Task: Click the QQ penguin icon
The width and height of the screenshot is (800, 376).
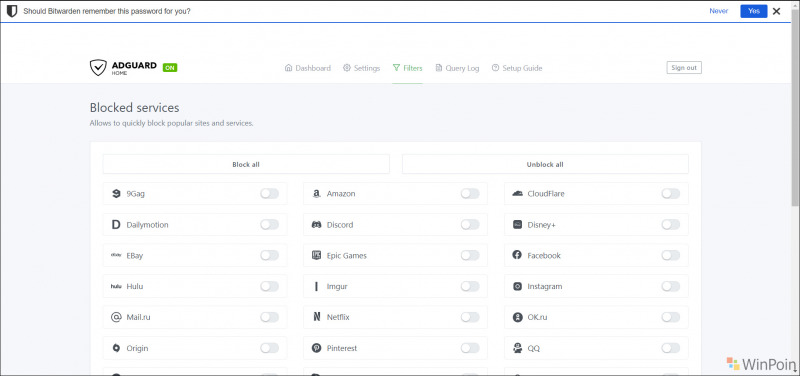Action: click(517, 348)
